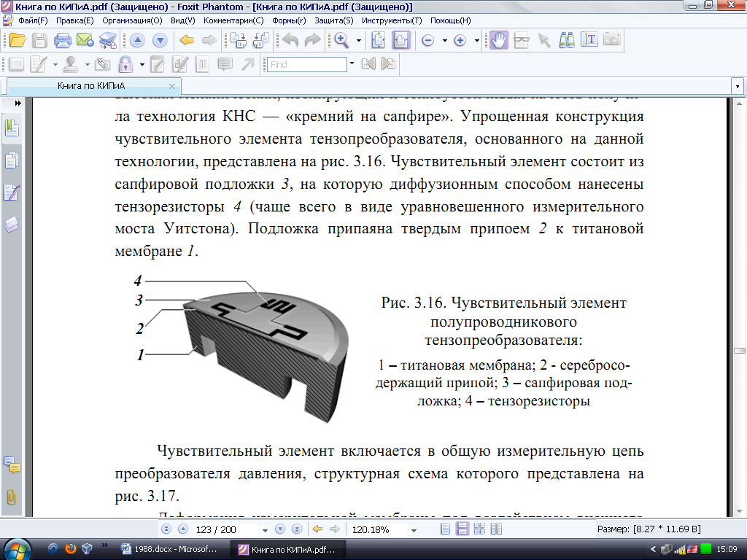Viewport: 747px width, 560px height.
Task: Click the Fit Width icon
Action: coord(401,41)
